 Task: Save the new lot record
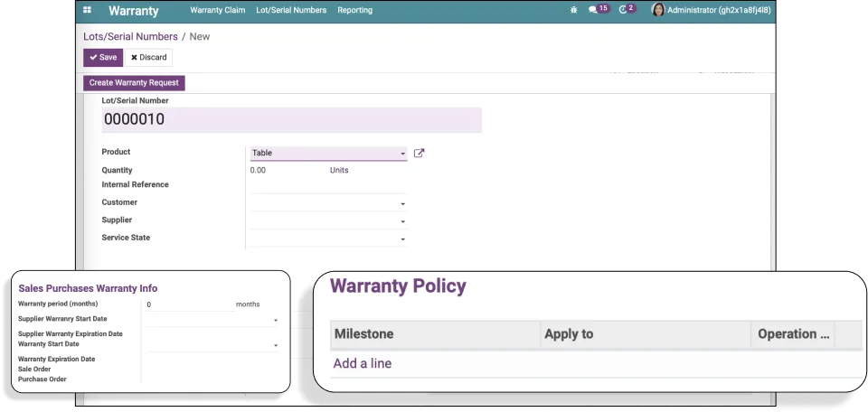coord(103,58)
